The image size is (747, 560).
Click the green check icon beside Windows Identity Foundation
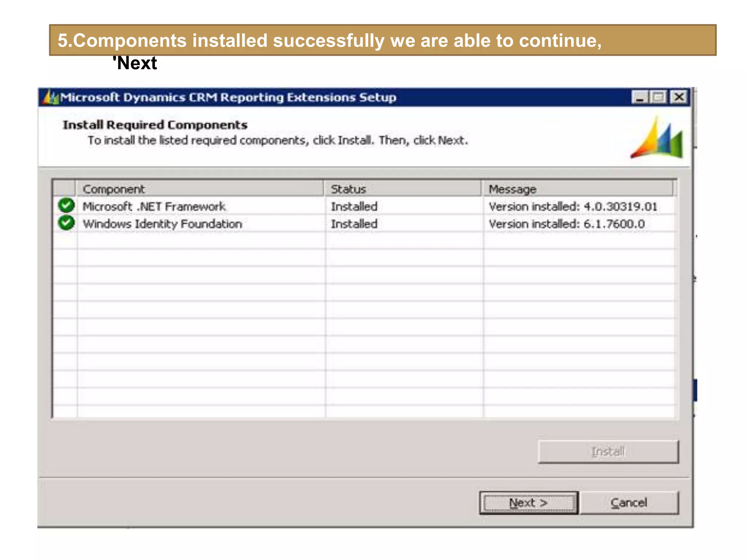click(x=66, y=223)
